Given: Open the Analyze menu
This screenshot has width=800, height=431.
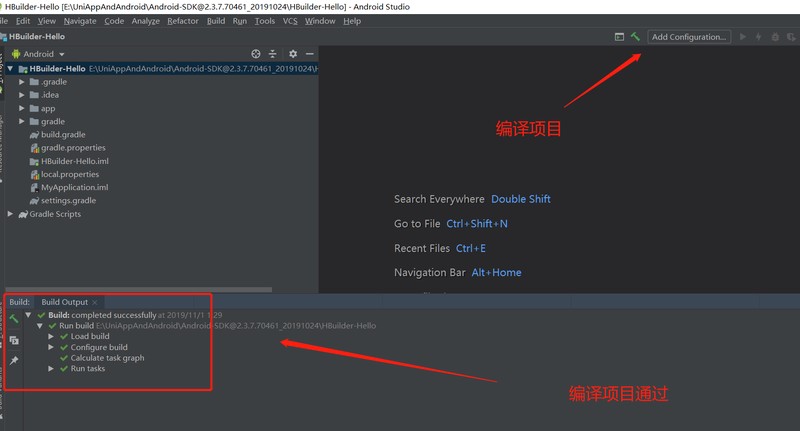Looking at the screenshot, I should pos(145,21).
